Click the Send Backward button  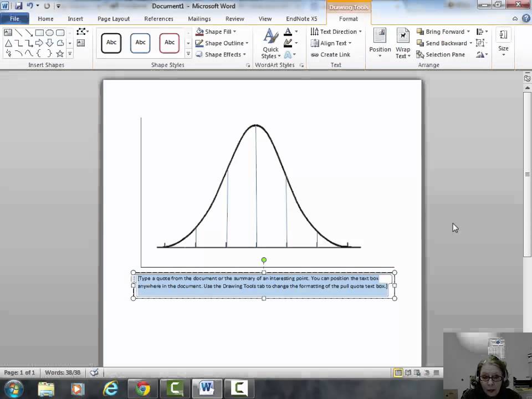442,43
